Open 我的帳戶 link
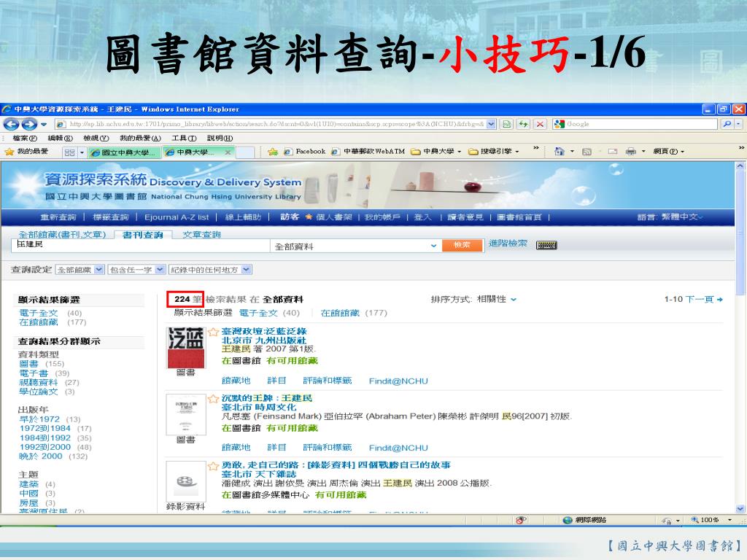Viewport: 747px width, 560px height. coord(382,217)
